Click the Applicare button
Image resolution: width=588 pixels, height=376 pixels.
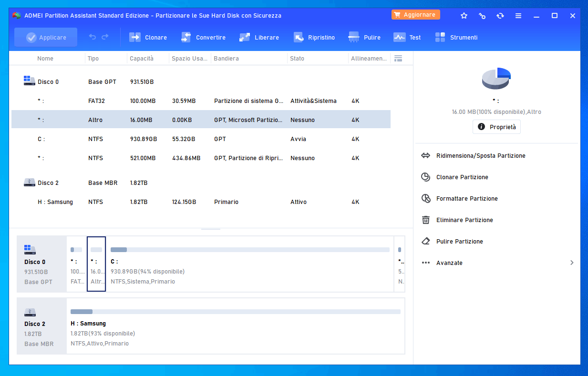pos(46,37)
